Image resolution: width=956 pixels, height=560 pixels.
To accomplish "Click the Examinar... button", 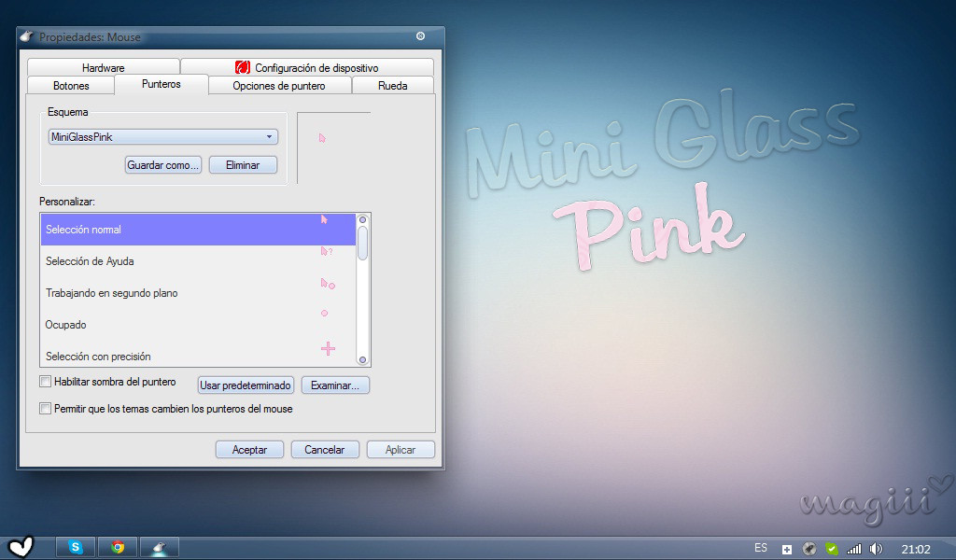I will click(335, 385).
